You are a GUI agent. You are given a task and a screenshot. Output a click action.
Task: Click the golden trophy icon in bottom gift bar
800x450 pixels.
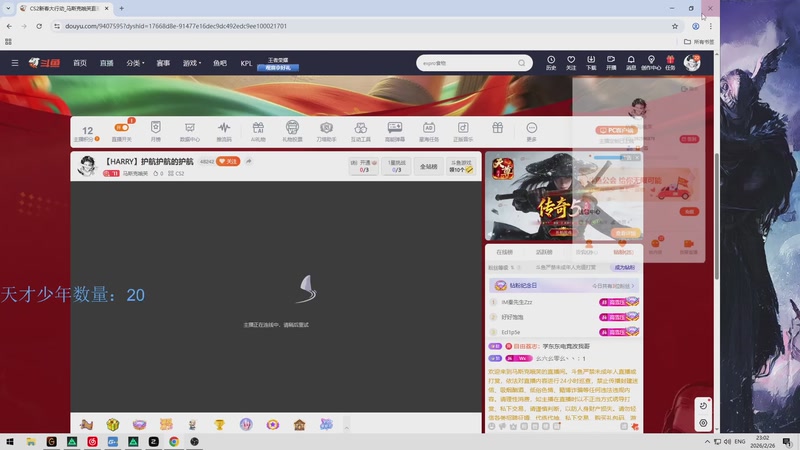[219, 424]
